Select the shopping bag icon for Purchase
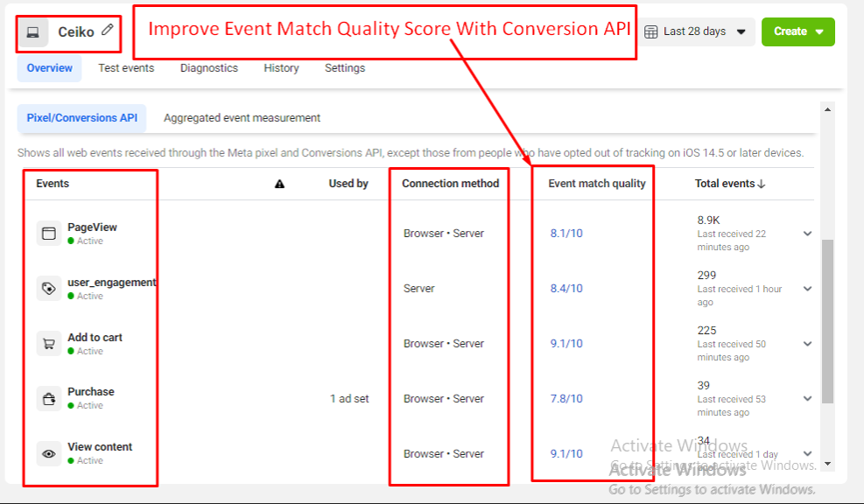The height and width of the screenshot is (504, 864). click(x=48, y=398)
